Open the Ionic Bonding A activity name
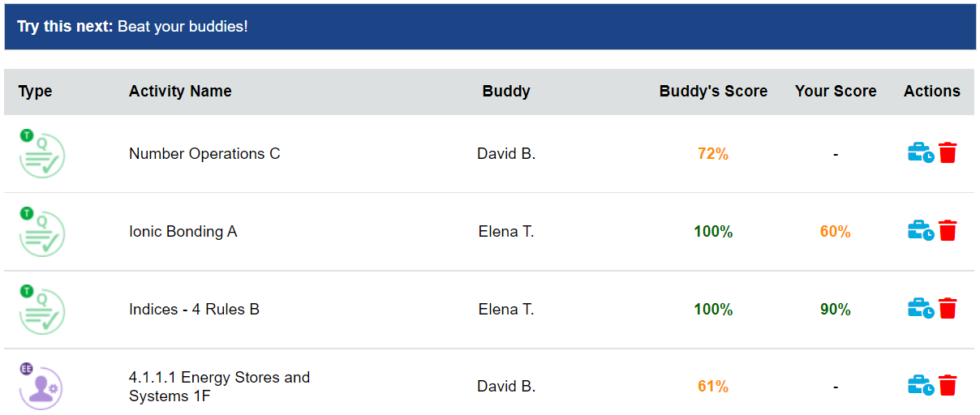The image size is (980, 415). (183, 231)
